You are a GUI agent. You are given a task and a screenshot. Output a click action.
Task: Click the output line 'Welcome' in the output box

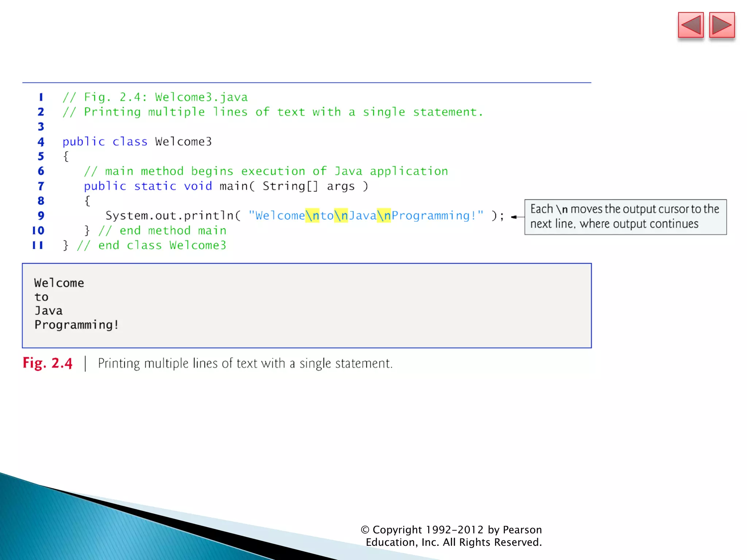pyautogui.click(x=59, y=283)
